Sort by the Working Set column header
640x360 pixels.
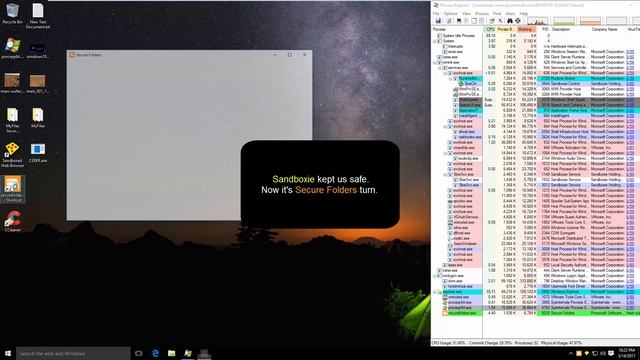(x=527, y=29)
